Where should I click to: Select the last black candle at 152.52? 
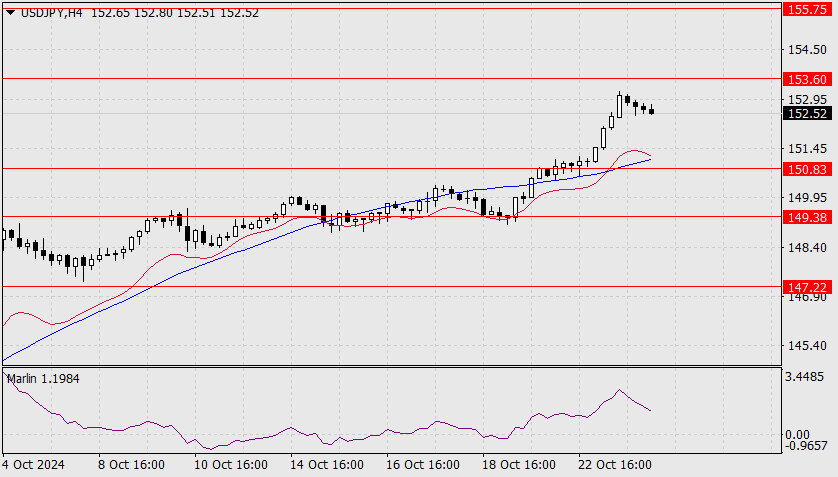[x=651, y=111]
